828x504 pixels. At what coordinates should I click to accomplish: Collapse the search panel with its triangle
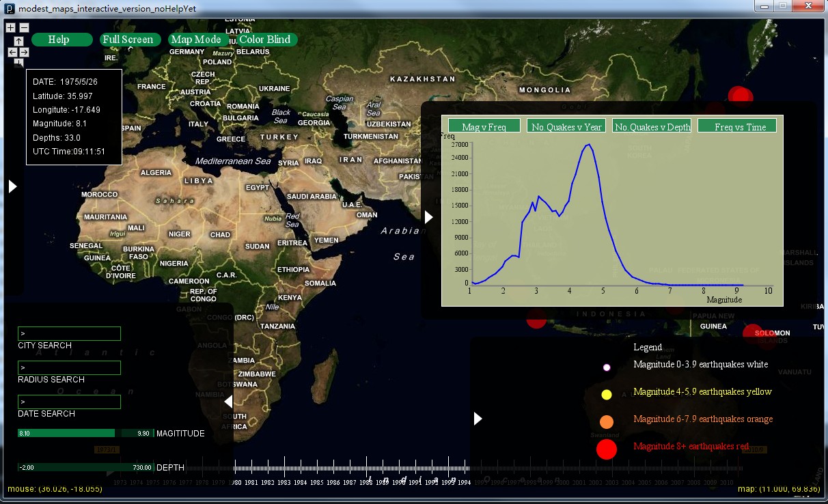(x=229, y=402)
